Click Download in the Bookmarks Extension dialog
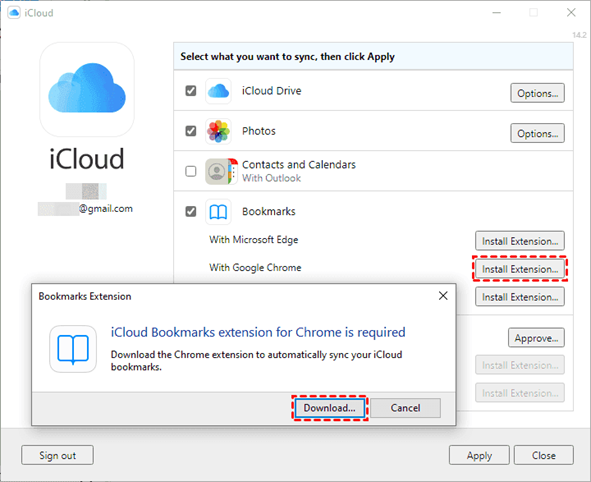The width and height of the screenshot is (591, 482). click(329, 408)
